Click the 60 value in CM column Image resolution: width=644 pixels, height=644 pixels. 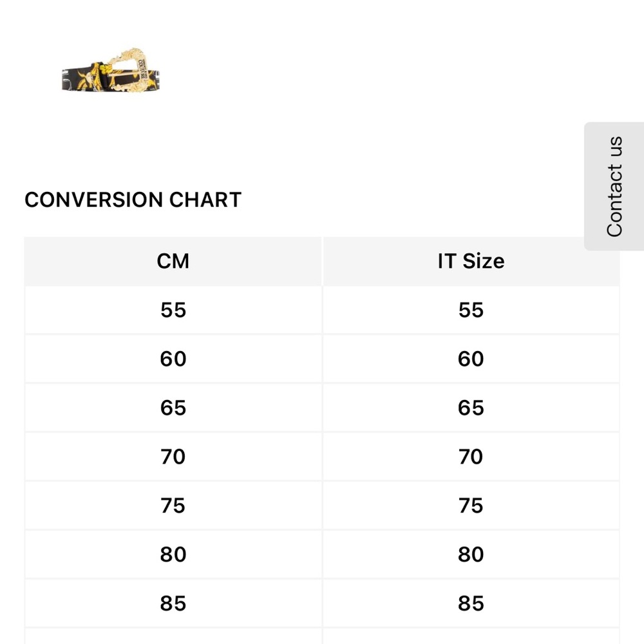coord(173,359)
